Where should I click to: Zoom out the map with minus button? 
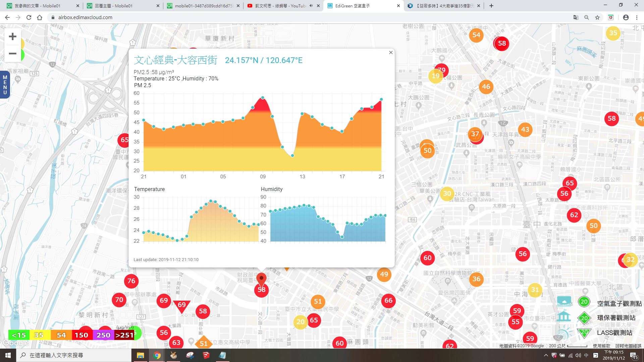(12, 53)
